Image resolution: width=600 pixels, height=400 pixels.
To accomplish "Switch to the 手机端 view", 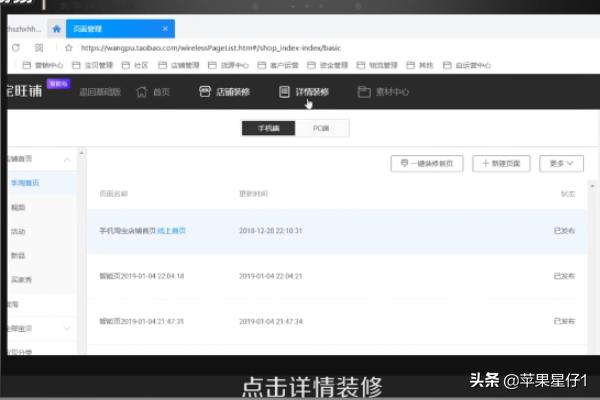I will pos(268,128).
